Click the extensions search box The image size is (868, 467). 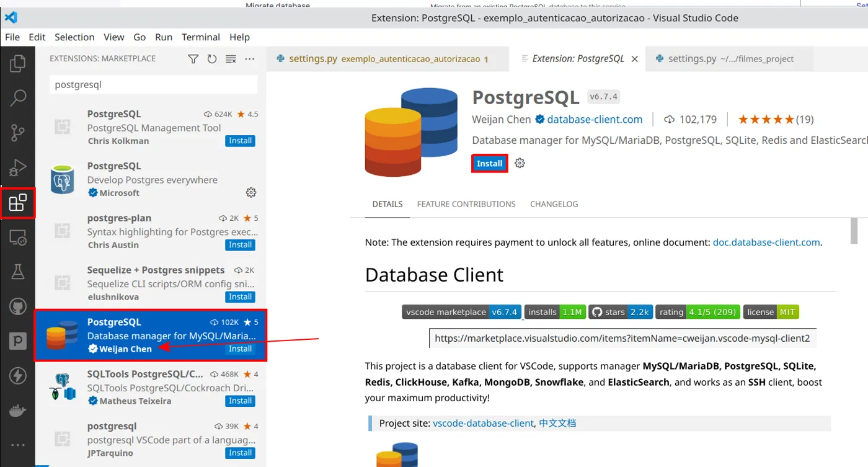point(153,85)
